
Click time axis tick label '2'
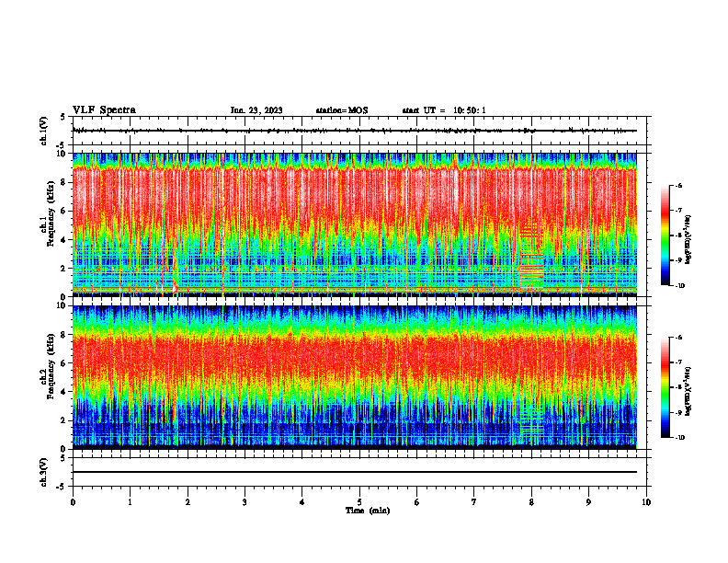(x=188, y=502)
